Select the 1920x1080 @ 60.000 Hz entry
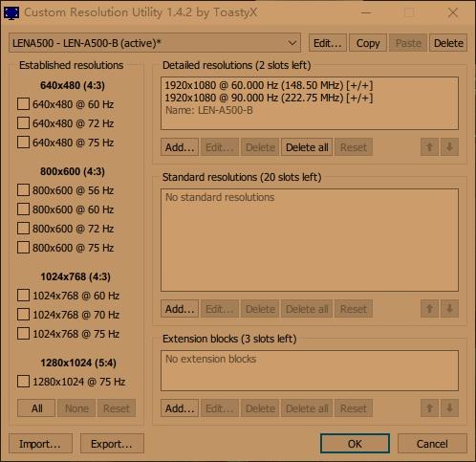 coord(269,85)
